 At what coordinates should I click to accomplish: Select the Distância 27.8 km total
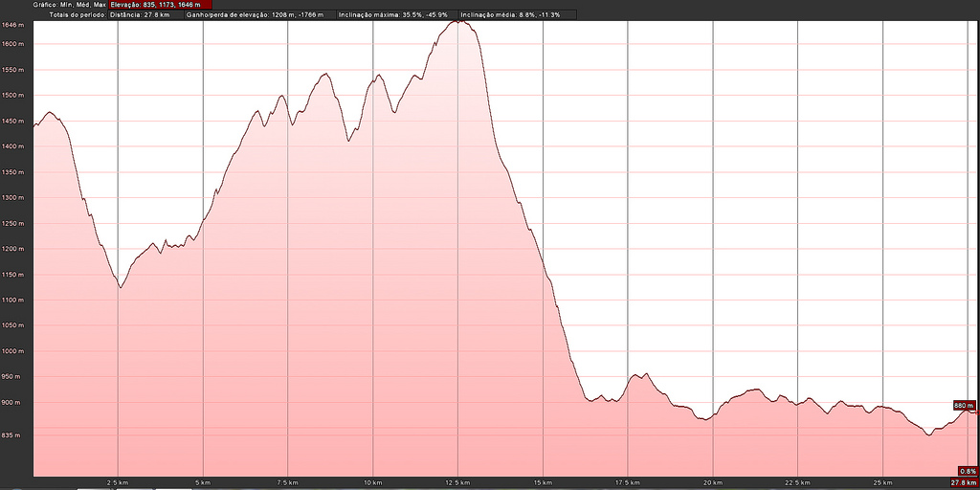click(142, 15)
